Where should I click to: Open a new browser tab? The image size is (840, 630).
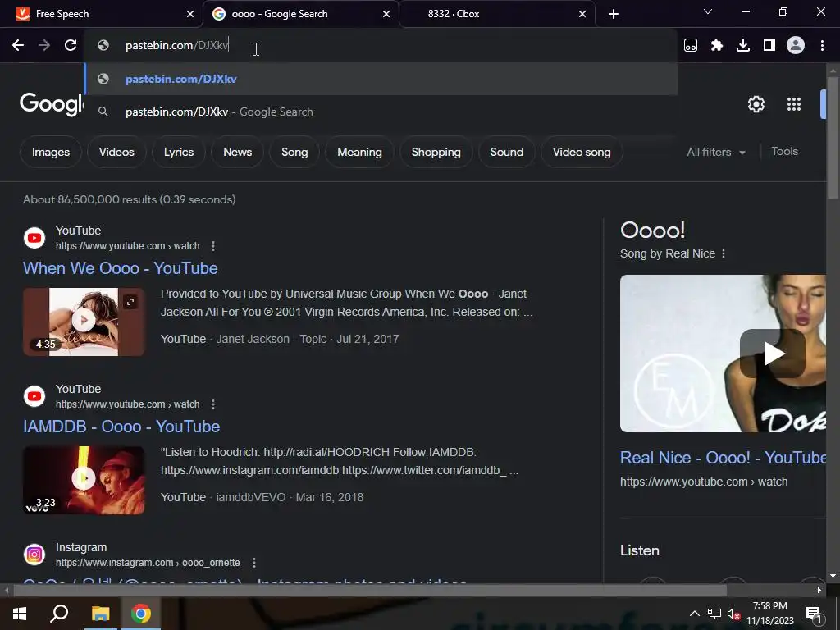614,14
